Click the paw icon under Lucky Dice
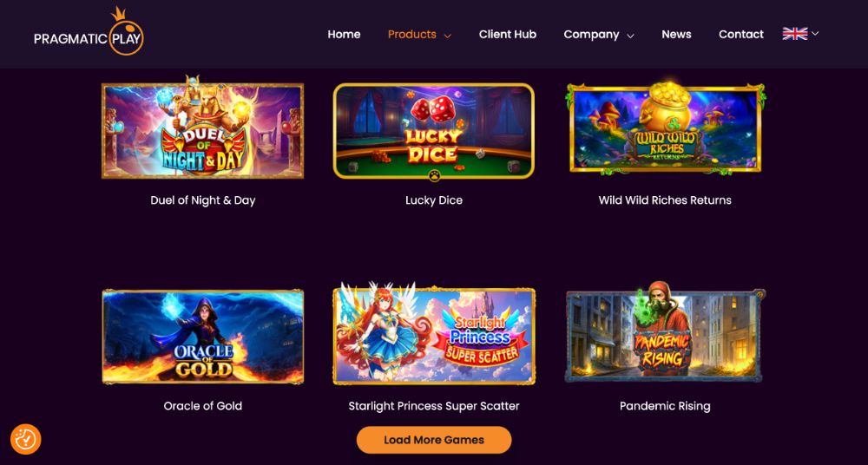 435,175
